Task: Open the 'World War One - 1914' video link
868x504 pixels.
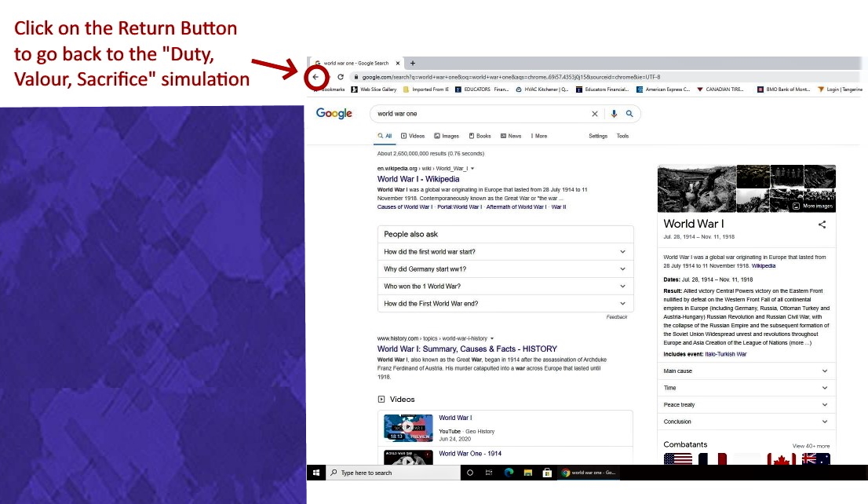Action: point(470,454)
